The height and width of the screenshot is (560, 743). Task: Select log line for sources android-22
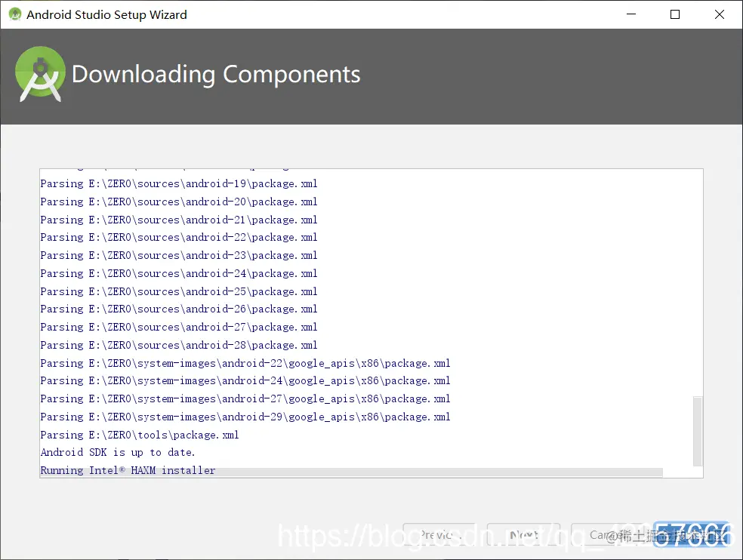coord(179,238)
